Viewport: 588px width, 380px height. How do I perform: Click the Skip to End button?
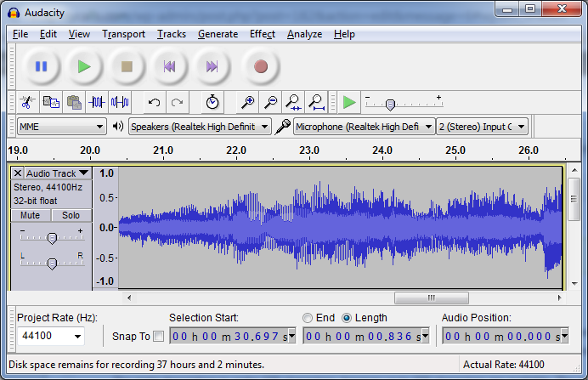tap(212, 66)
